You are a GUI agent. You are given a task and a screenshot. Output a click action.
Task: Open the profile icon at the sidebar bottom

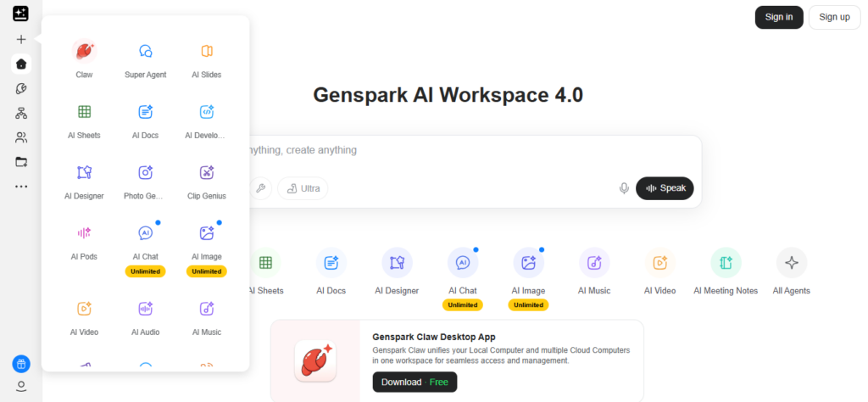(21, 386)
